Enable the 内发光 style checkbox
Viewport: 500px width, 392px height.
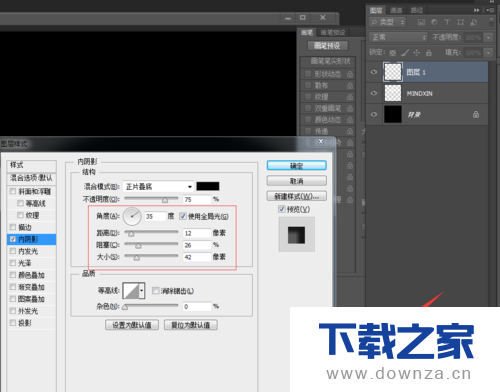click(13, 251)
